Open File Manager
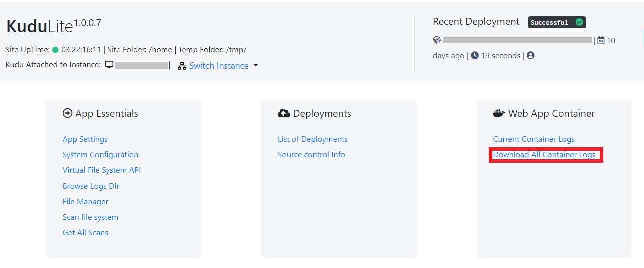Image resolution: width=644 pixels, height=268 pixels. 85,202
